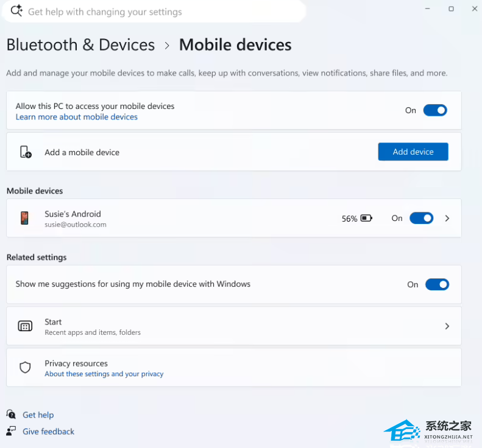482x448 pixels.
Task: Toggle Susie's Android device switch
Action: (422, 219)
